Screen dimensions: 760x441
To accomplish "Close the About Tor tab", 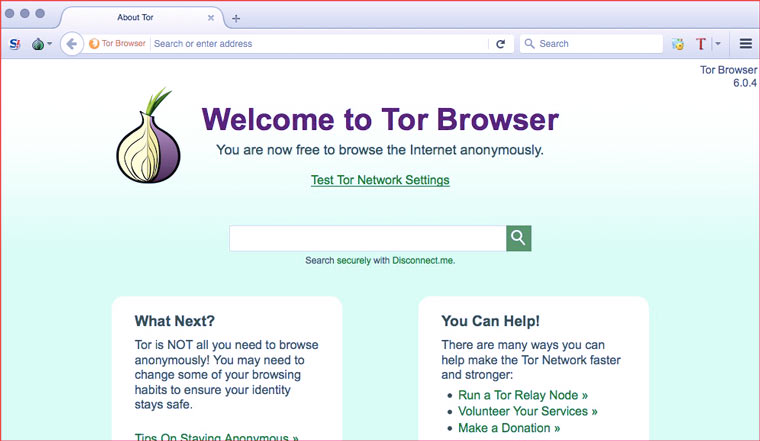I will click(211, 17).
